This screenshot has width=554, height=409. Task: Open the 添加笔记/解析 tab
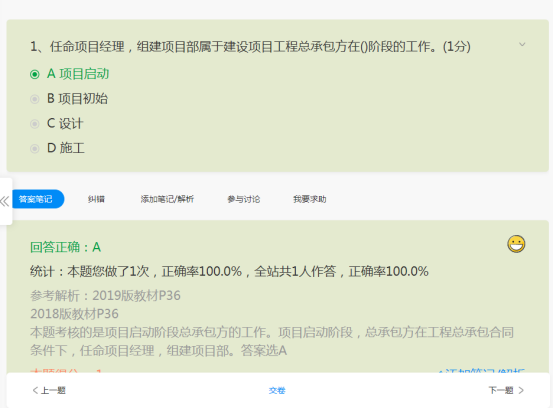tap(167, 199)
